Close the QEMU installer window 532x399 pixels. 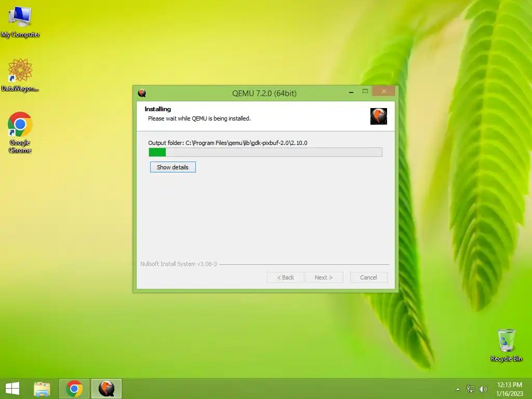(x=383, y=91)
